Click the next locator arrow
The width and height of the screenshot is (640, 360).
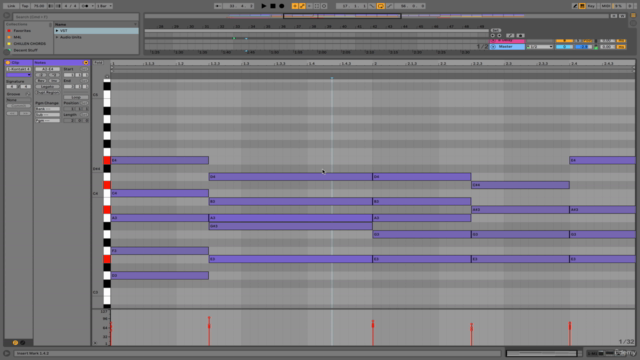[x=499, y=36]
